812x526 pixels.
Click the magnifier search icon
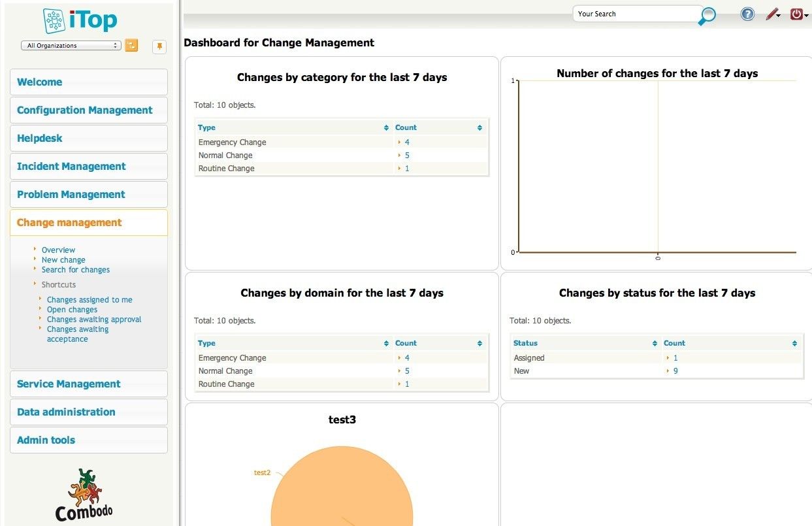pyautogui.click(x=707, y=16)
